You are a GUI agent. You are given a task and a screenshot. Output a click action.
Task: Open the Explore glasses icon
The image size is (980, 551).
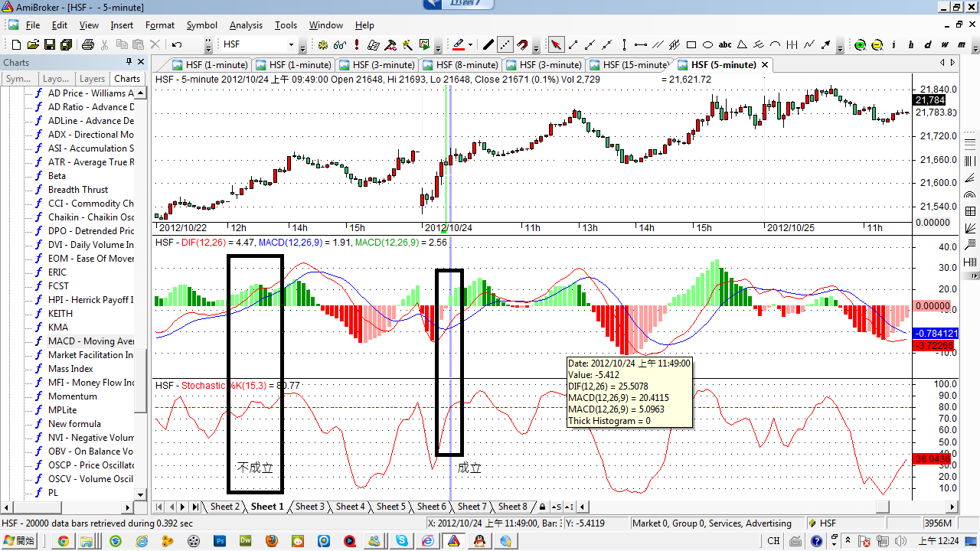(339, 44)
